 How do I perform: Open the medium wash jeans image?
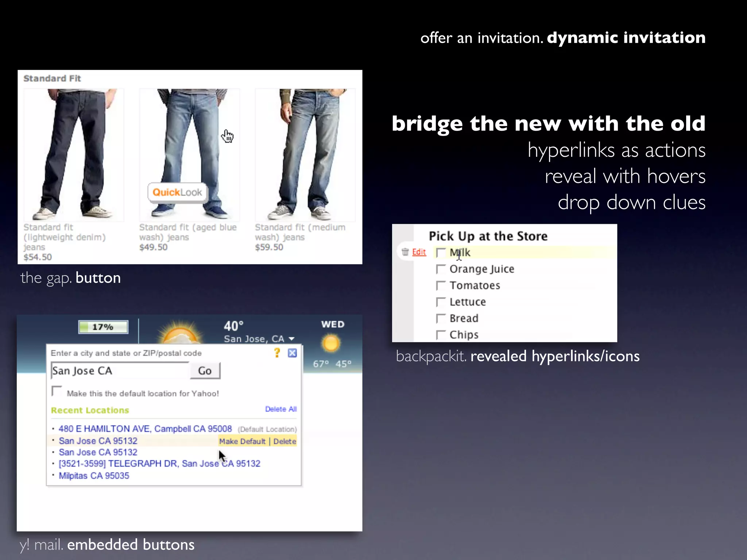tap(305, 155)
